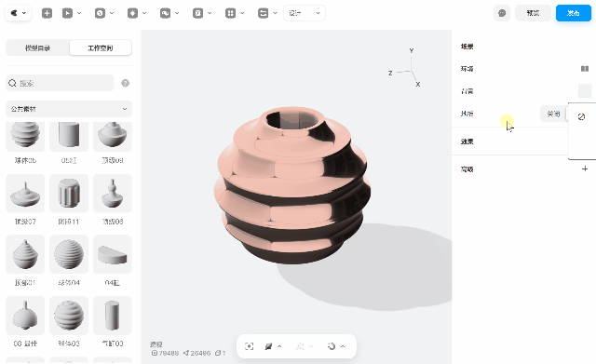Switch to the 工作空间 tab
Image resolution: width=596 pixels, height=364 pixels.
101,47
